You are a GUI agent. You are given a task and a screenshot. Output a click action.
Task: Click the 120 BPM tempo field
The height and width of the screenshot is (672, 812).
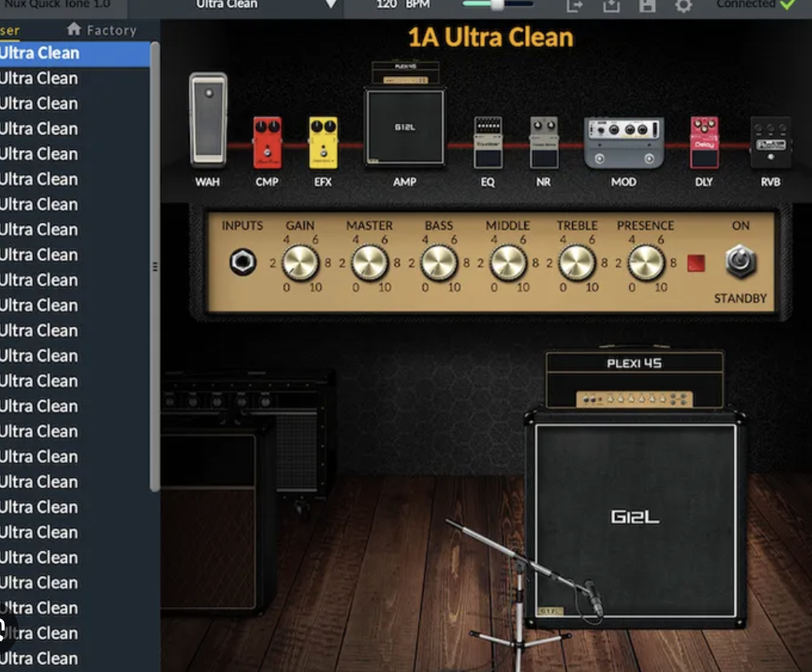tap(403, 4)
